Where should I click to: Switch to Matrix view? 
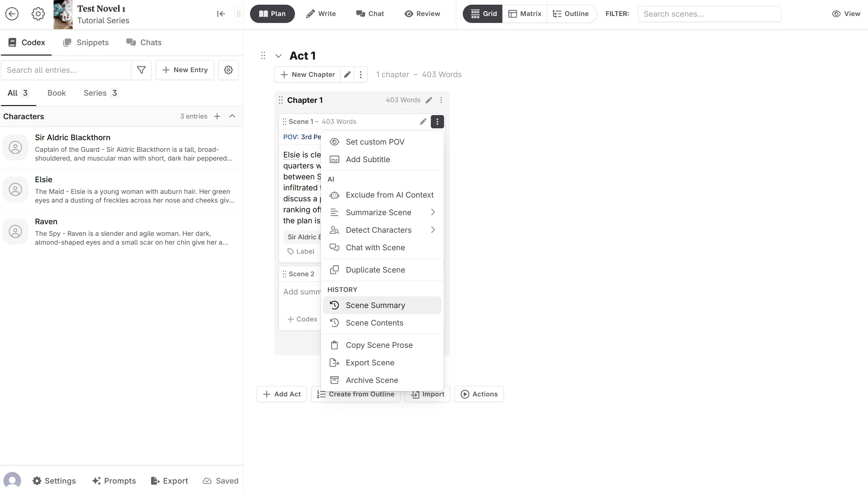tap(525, 14)
